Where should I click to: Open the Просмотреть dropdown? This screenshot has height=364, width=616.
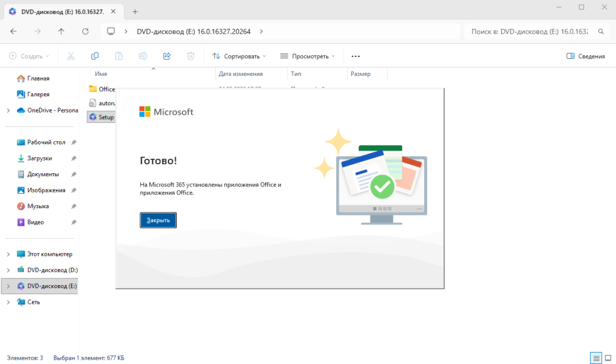[x=307, y=56]
